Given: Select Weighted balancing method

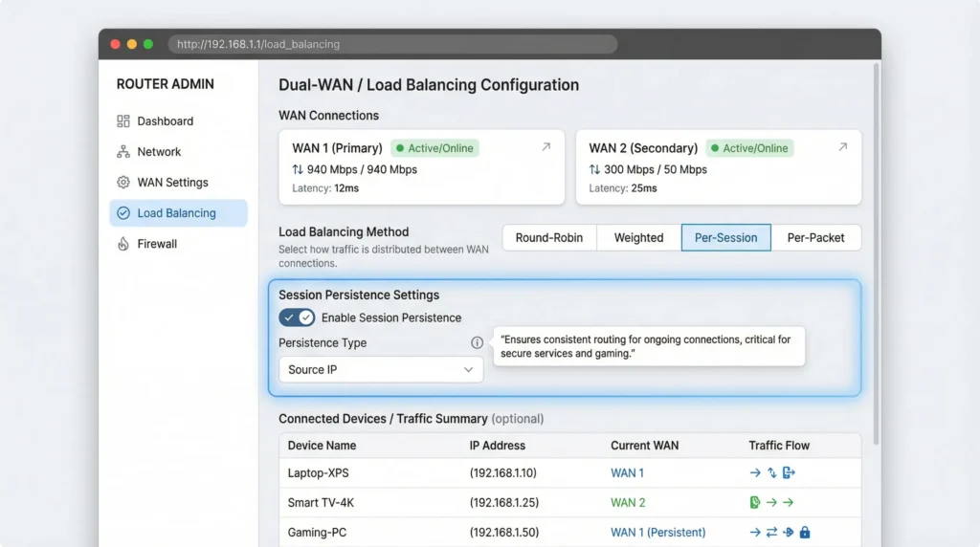Looking at the screenshot, I should point(638,238).
